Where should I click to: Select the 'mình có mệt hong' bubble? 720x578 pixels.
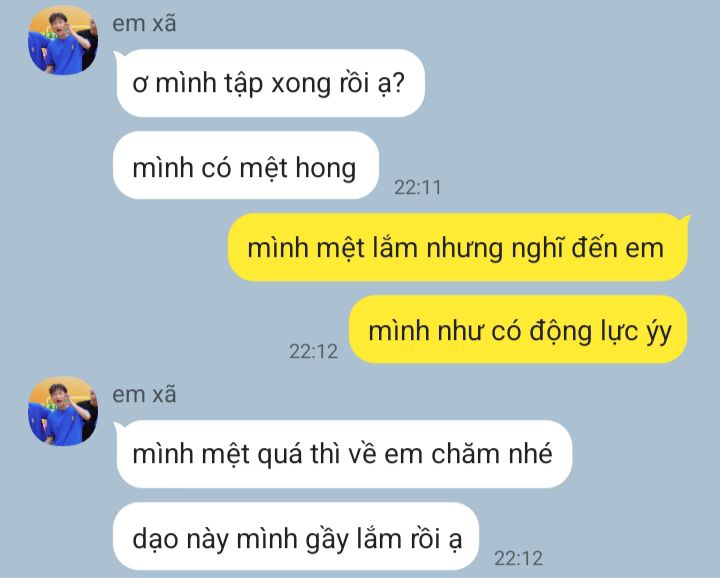click(246, 165)
